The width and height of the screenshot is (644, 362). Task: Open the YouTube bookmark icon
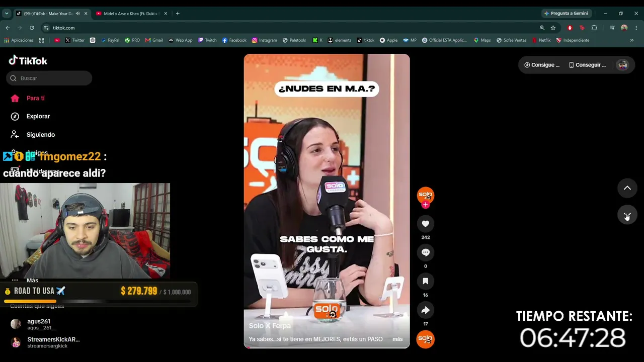pos(57,40)
